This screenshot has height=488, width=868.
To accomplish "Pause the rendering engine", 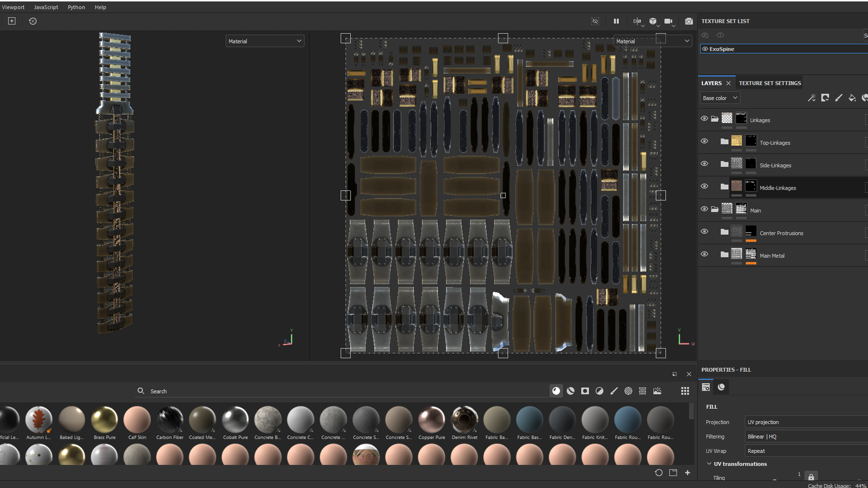I will click(616, 21).
